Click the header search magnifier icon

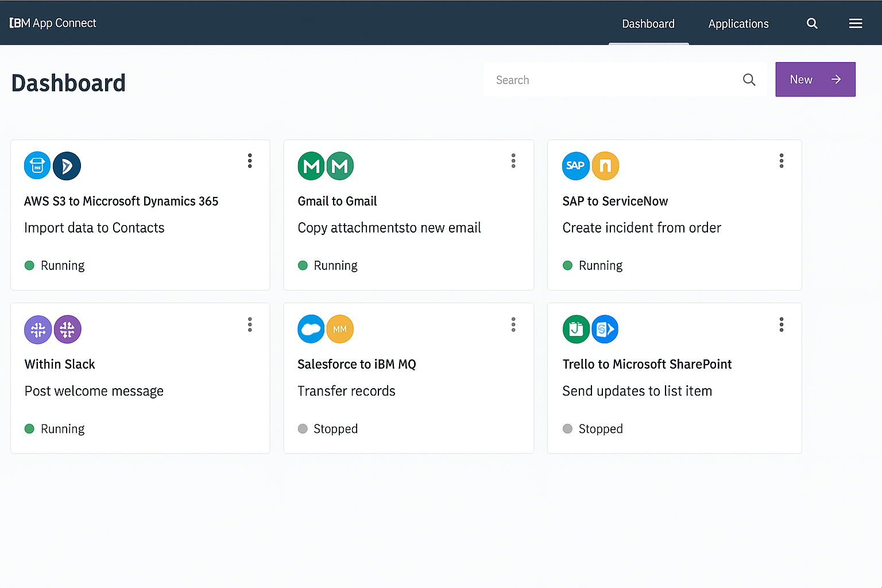click(x=812, y=24)
